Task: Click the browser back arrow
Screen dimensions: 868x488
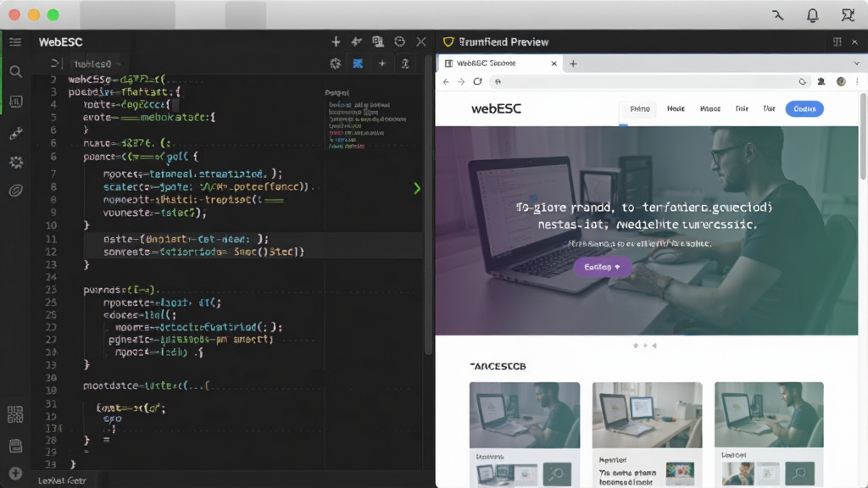Action: tap(446, 81)
